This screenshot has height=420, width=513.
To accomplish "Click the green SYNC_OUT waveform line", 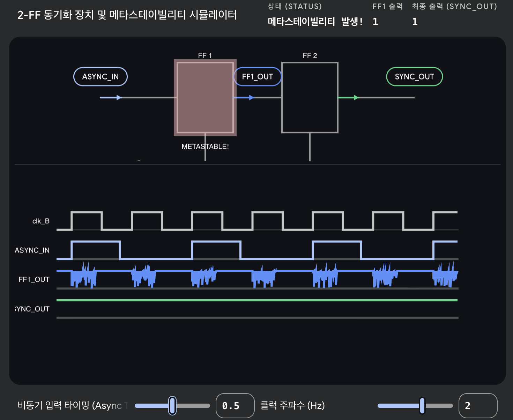I will pos(257,300).
